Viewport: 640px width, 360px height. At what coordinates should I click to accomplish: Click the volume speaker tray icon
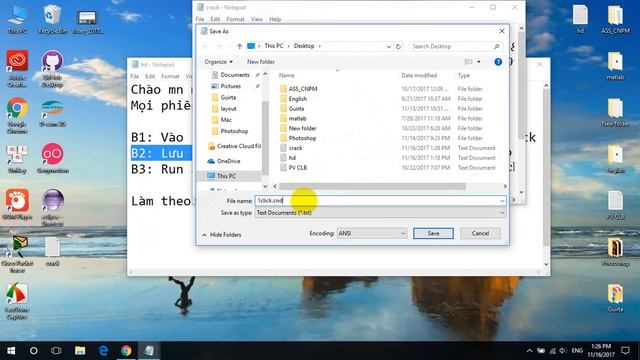[x=563, y=351]
